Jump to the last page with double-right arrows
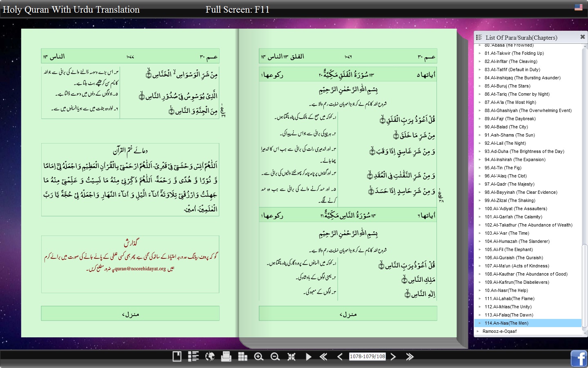 410,357
